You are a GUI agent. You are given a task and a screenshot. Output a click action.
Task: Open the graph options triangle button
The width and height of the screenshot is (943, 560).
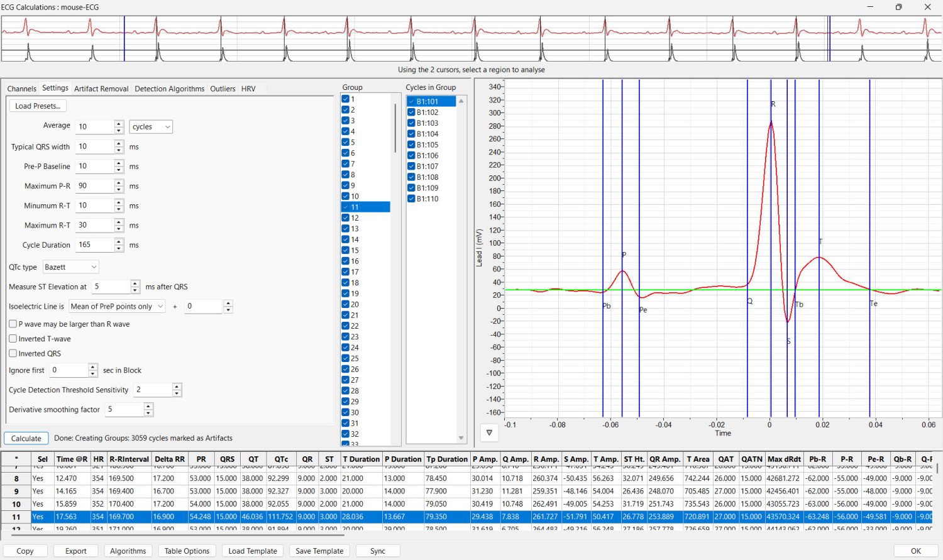point(489,432)
